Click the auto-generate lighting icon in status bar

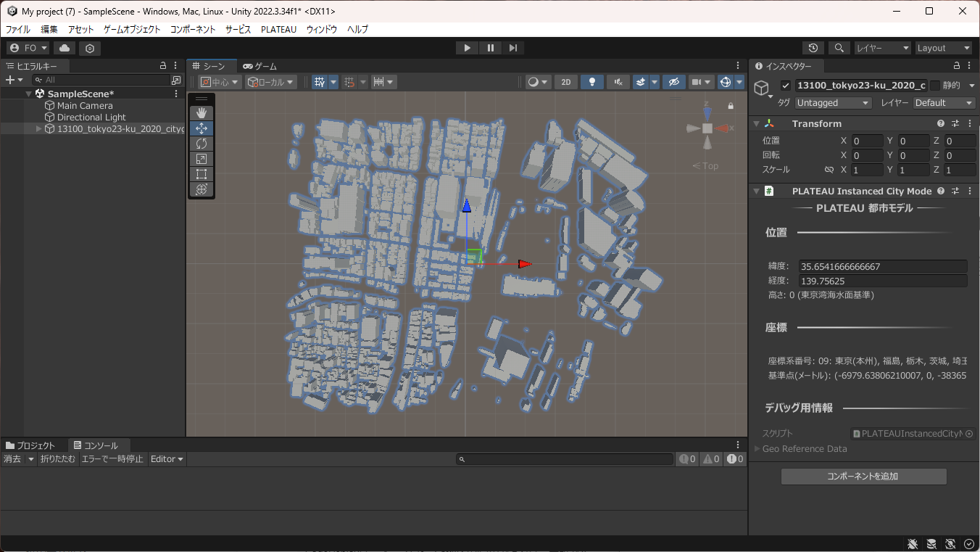(x=950, y=544)
